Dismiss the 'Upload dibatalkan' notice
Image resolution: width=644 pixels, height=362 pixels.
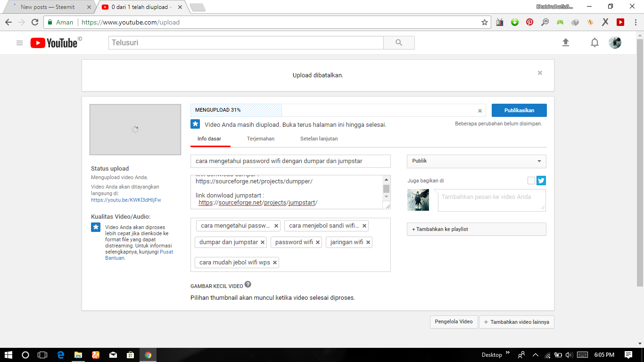[540, 73]
